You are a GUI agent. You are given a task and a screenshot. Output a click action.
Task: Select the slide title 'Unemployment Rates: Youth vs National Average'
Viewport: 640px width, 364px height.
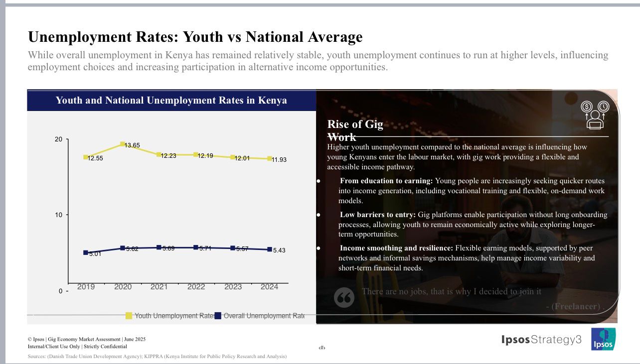[x=195, y=37]
